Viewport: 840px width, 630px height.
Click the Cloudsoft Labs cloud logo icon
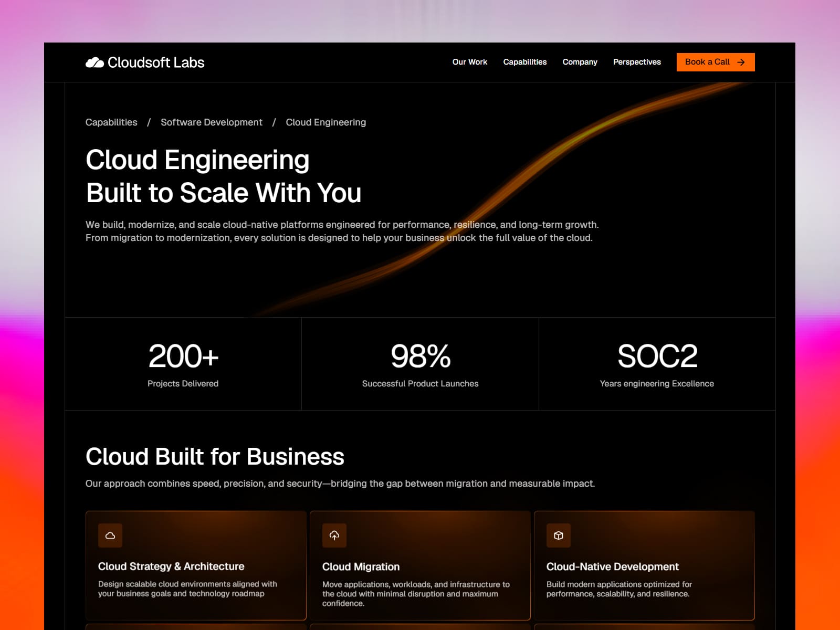[x=94, y=62]
